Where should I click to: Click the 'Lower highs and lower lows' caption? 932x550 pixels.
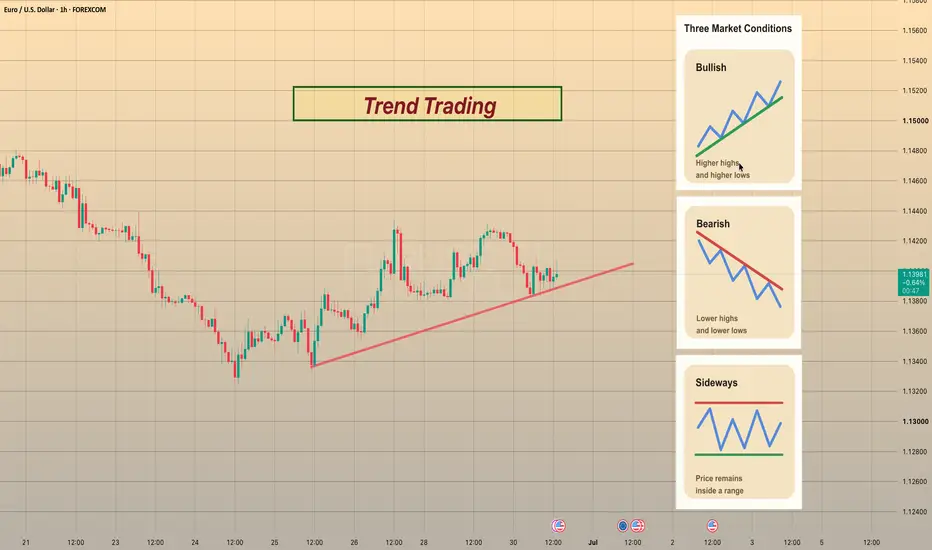tap(721, 325)
